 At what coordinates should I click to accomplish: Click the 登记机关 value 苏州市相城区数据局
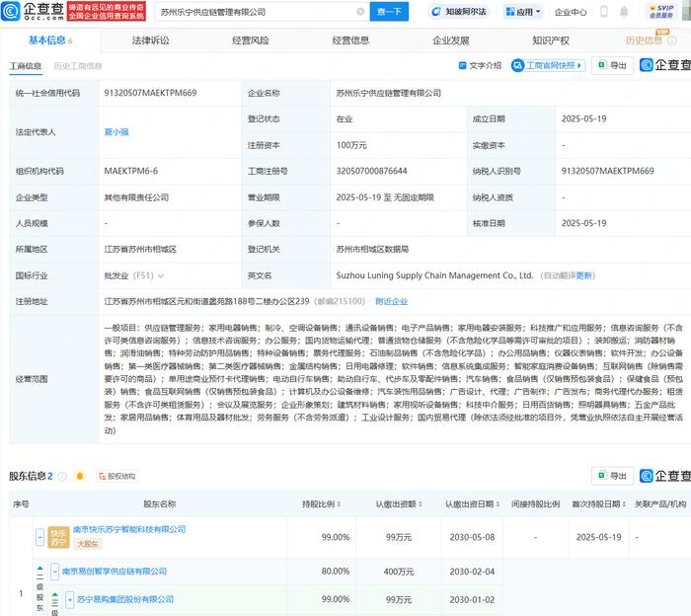pos(372,250)
